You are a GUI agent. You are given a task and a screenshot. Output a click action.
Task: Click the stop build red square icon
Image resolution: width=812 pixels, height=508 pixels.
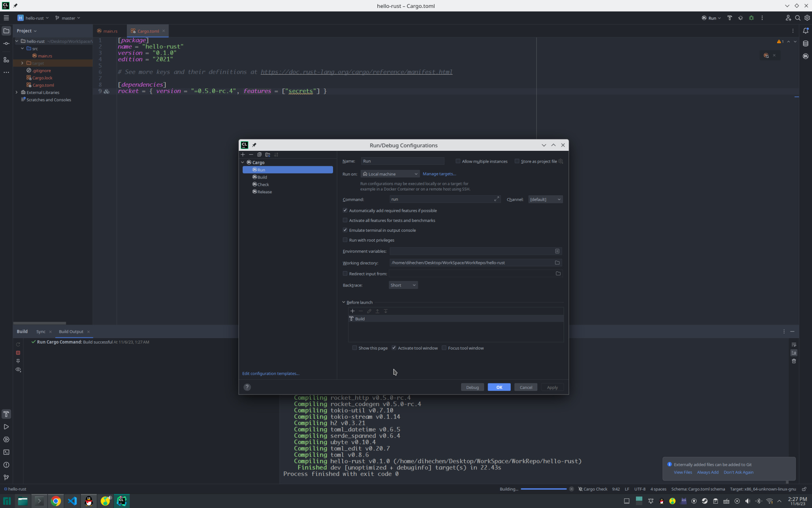coord(18,353)
